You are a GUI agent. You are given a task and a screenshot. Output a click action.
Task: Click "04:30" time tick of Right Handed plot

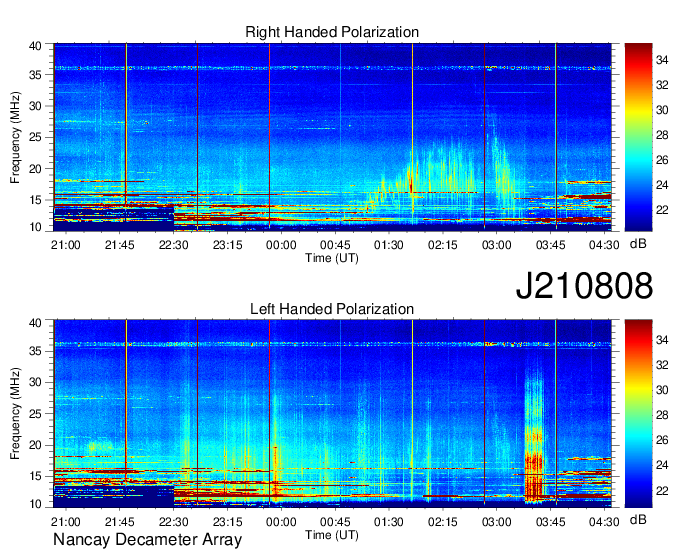tap(604, 245)
